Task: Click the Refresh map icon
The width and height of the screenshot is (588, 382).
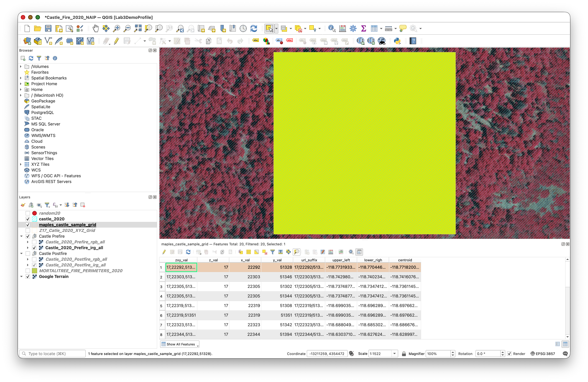Action: pos(254,28)
